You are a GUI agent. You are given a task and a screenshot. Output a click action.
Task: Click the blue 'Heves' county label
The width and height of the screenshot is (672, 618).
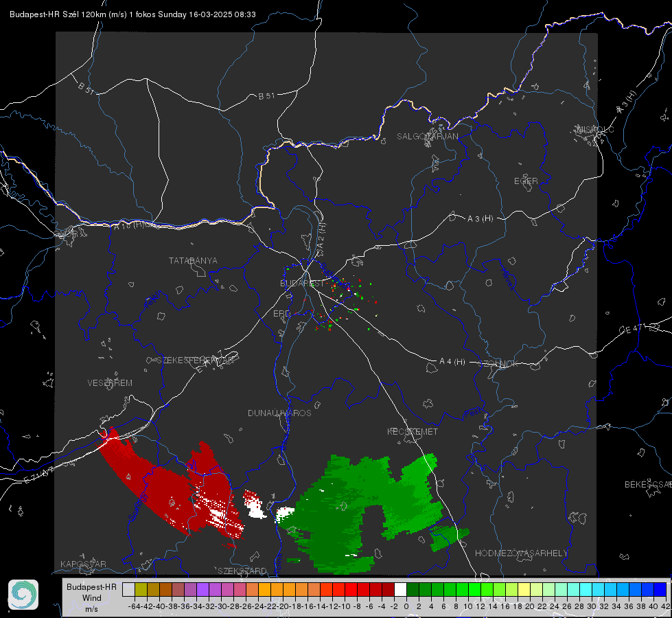click(508, 278)
